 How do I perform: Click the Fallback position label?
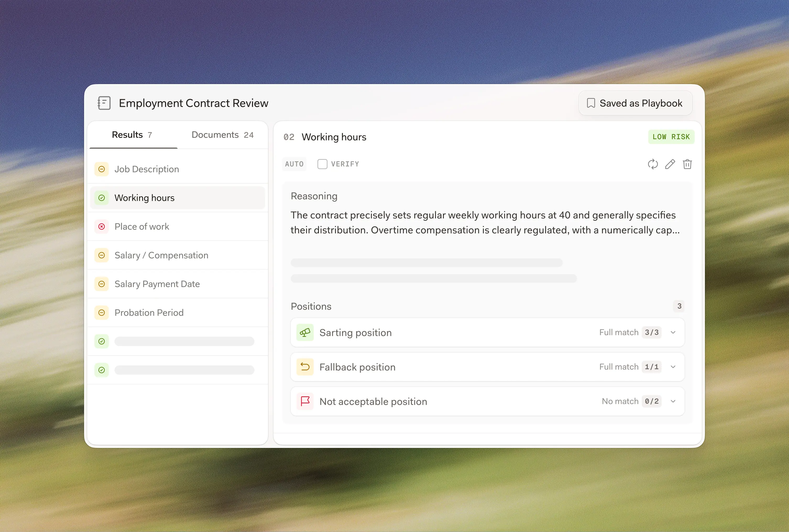click(x=358, y=367)
